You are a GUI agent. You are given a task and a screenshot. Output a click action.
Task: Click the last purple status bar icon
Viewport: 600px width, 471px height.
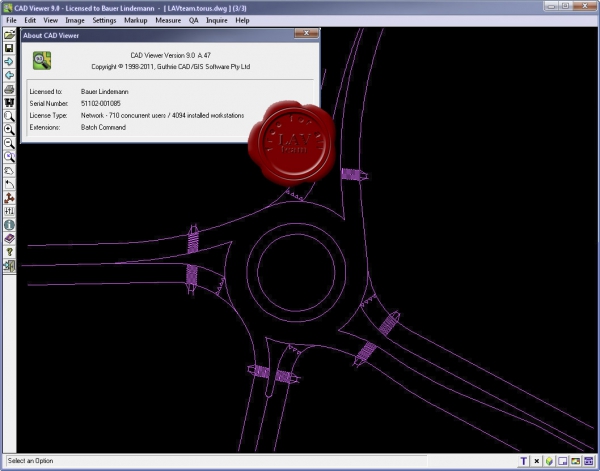589,461
